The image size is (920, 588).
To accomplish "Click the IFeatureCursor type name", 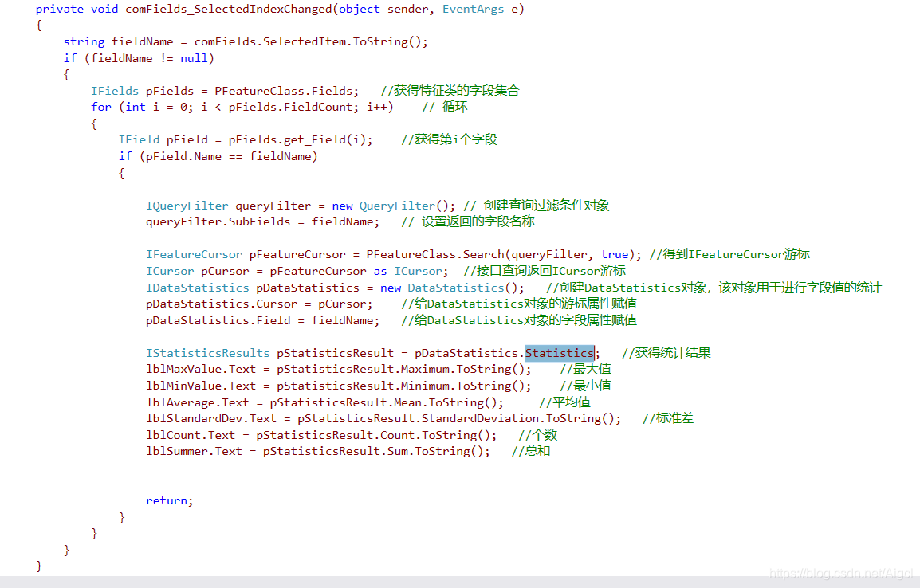I will [x=194, y=254].
